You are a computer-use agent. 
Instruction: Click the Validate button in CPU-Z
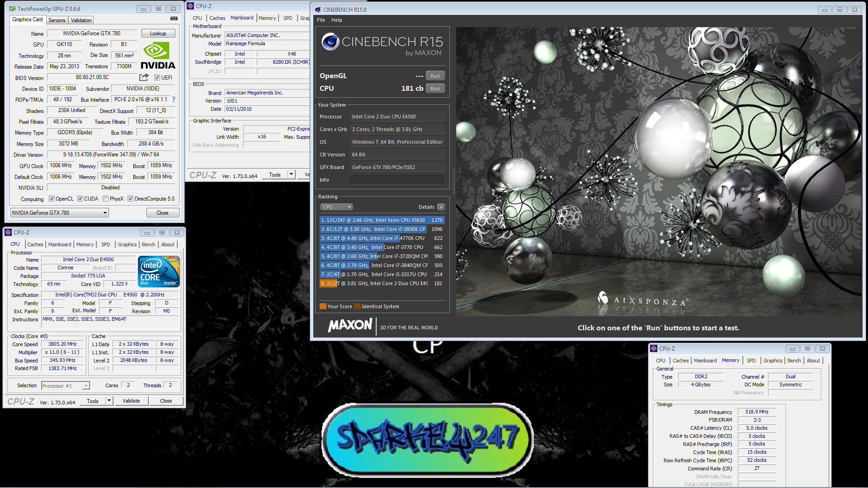click(x=131, y=401)
